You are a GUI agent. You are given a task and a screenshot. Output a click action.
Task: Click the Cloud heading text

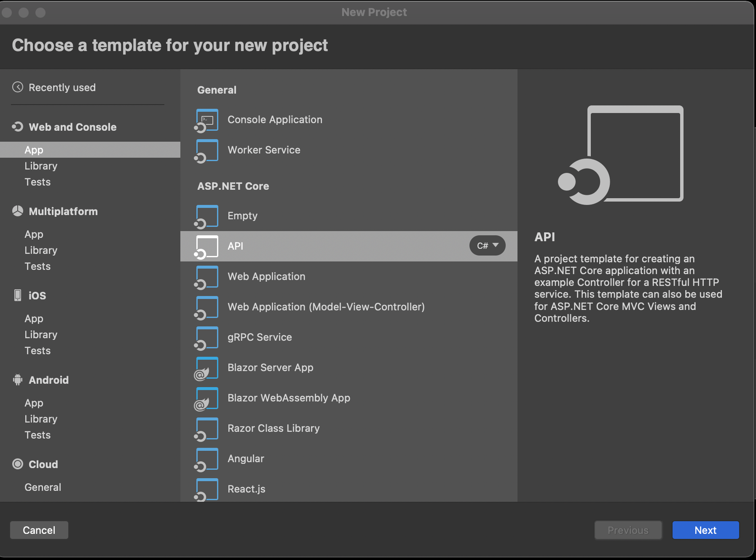43,464
